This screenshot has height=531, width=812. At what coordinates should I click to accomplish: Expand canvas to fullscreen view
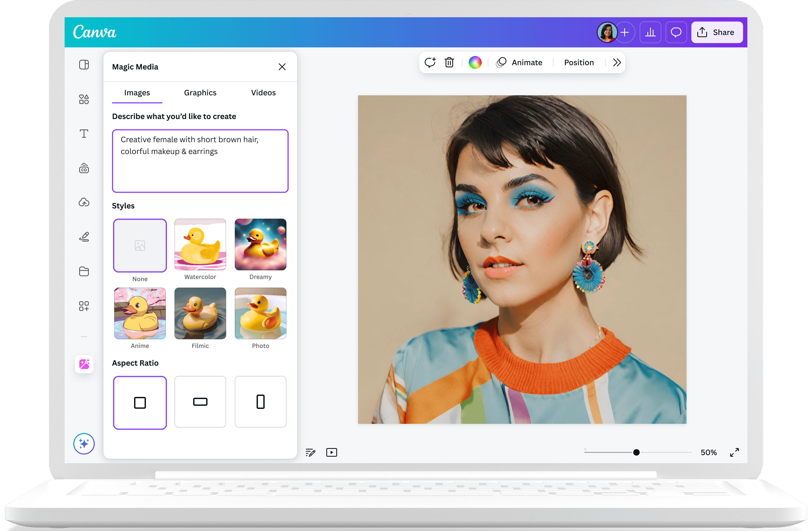coord(734,452)
